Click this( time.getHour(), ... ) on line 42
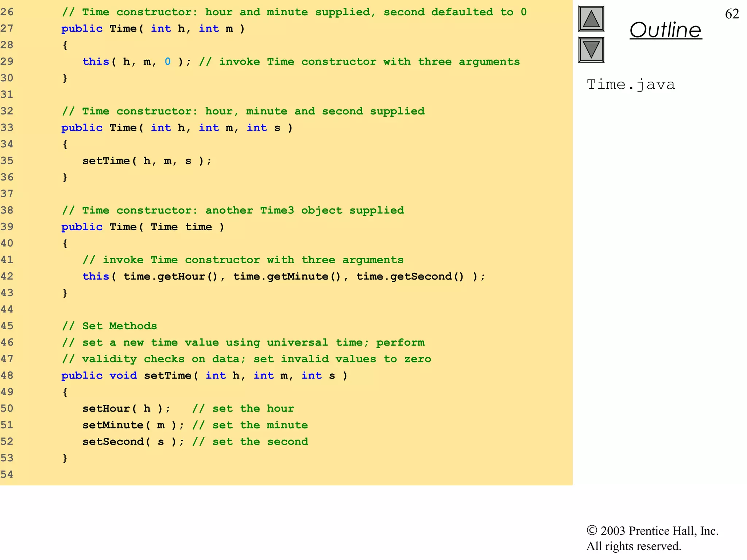This screenshot has height=560, width=747. point(284,276)
